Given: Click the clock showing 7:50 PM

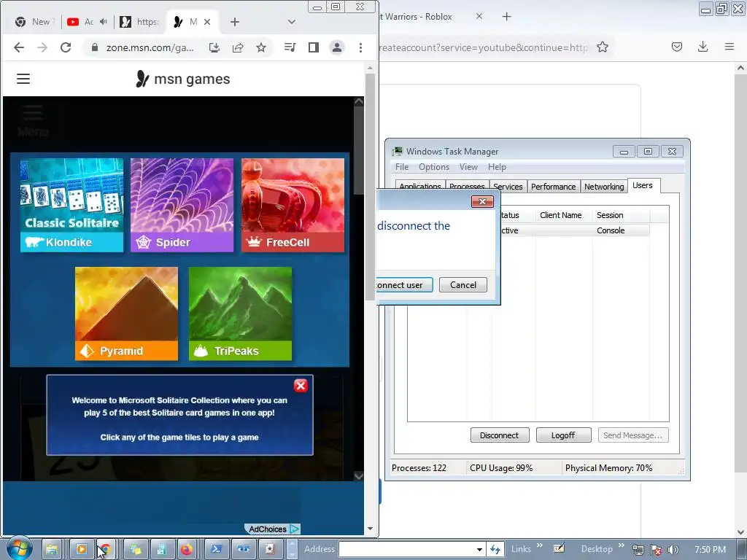Looking at the screenshot, I should 711,550.
